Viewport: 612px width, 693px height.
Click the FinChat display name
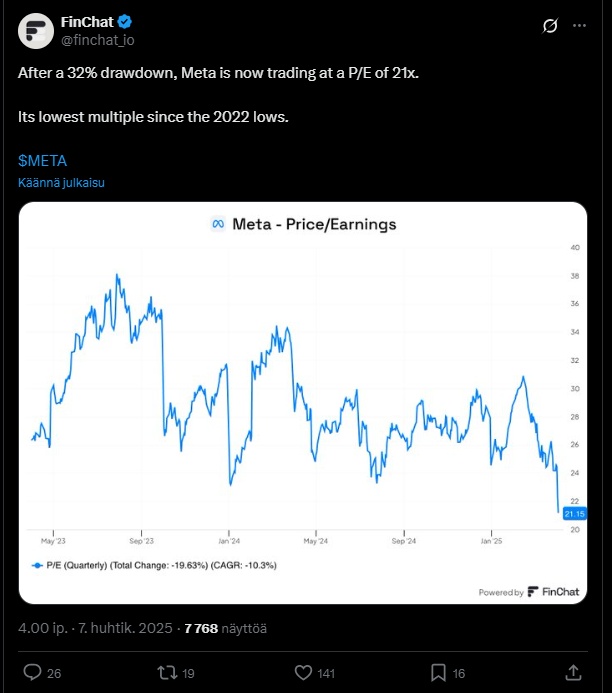(88, 22)
